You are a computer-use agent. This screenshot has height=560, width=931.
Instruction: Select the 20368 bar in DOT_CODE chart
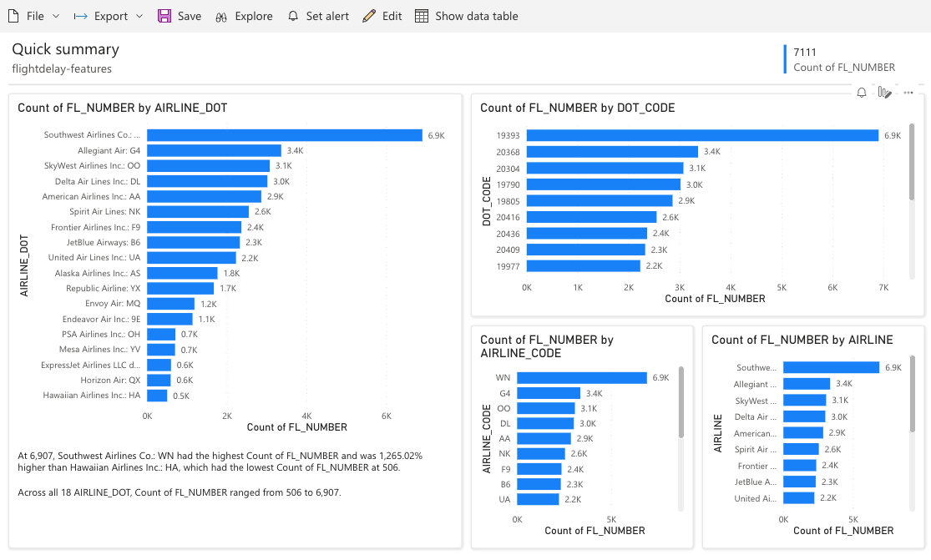pyautogui.click(x=611, y=152)
